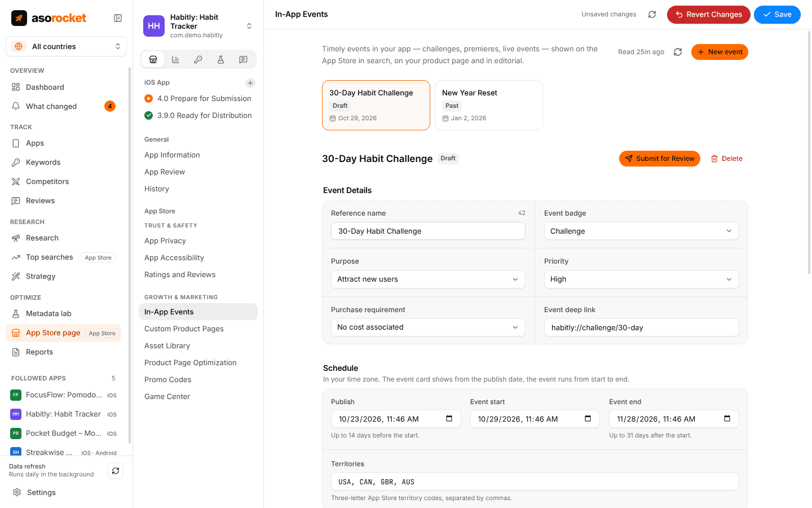Open App Review page
The image size is (812, 508).
pyautogui.click(x=198, y=172)
